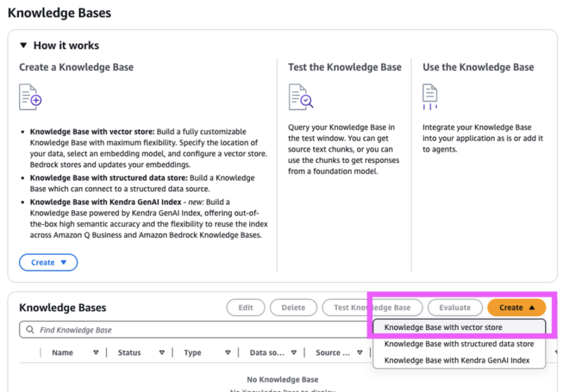588x392 pixels.
Task: Pick Knowledge Base with Kendra GenAI Index
Action: coord(459,360)
